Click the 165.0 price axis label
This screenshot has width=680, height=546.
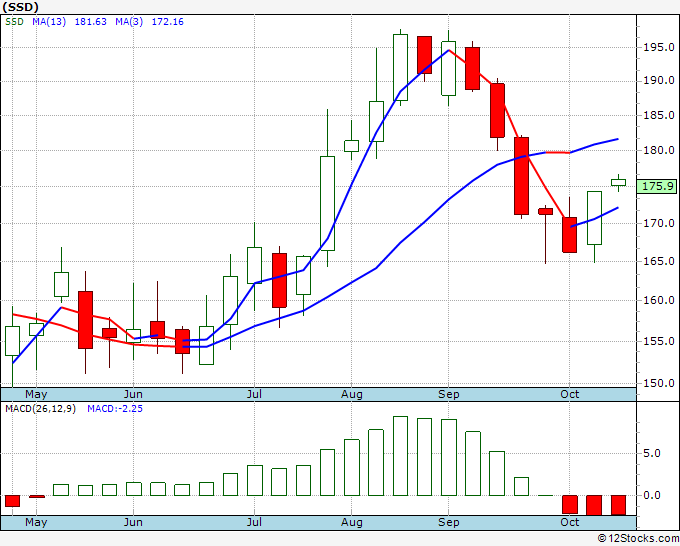[658, 262]
